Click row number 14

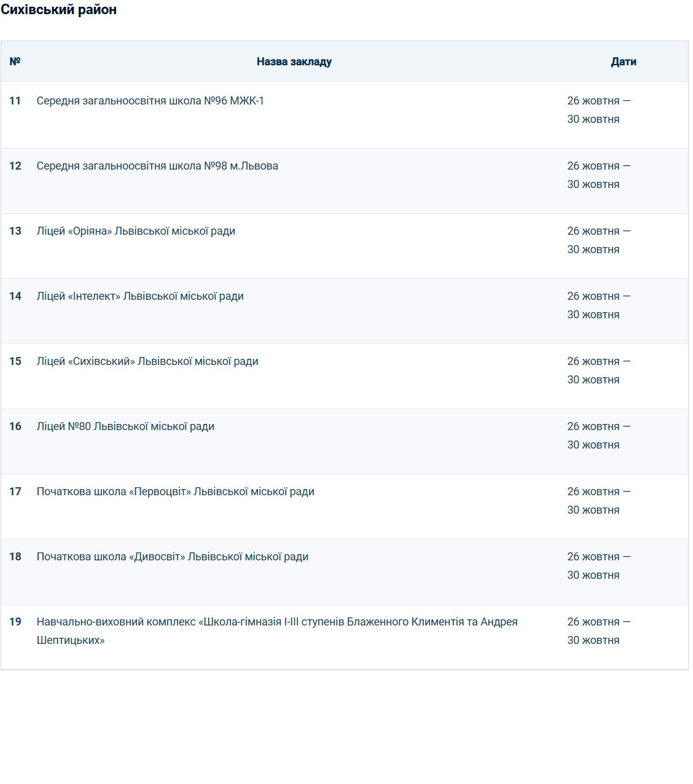[x=15, y=296]
